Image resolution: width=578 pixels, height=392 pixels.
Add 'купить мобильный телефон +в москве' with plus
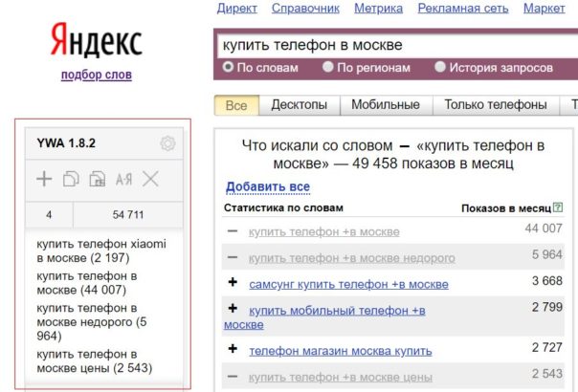tap(233, 308)
